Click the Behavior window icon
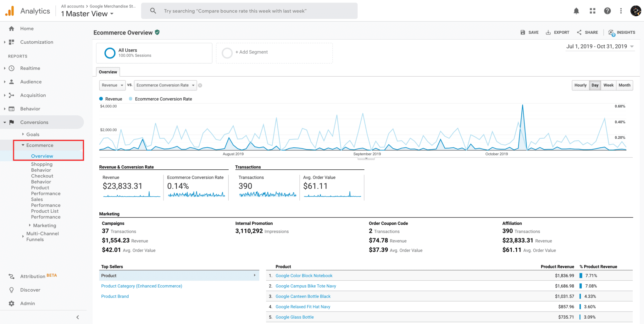 pyautogui.click(x=12, y=109)
